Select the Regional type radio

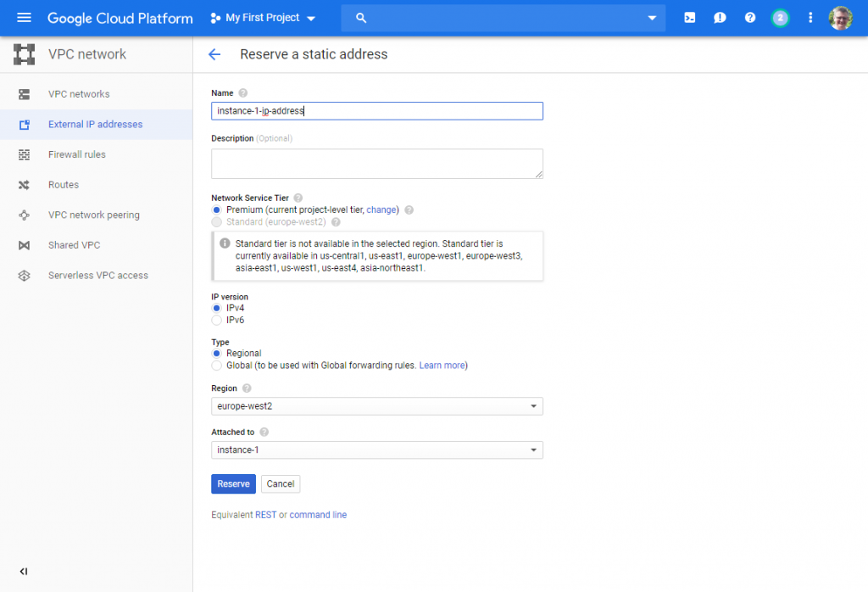[216, 354]
